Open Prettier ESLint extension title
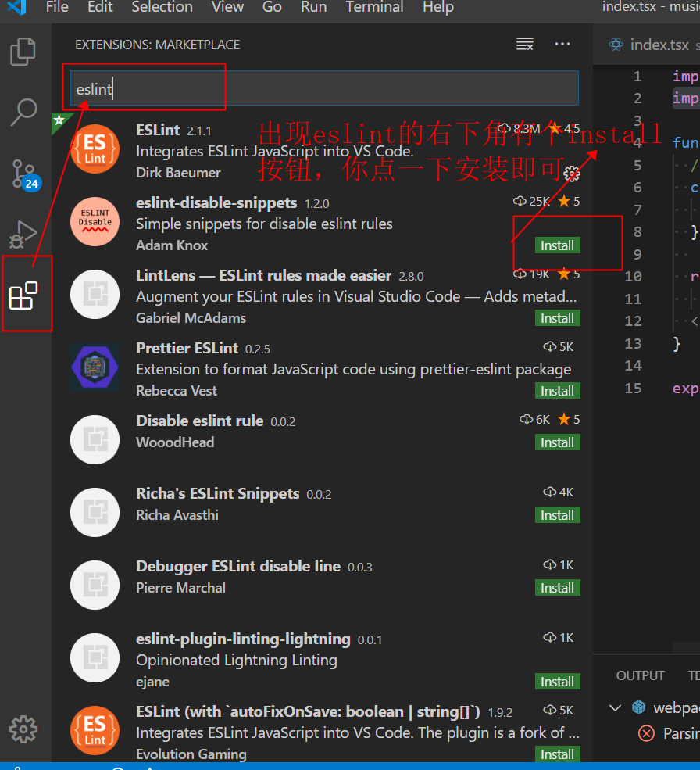Viewport: 700px width, 770px height. (x=187, y=348)
